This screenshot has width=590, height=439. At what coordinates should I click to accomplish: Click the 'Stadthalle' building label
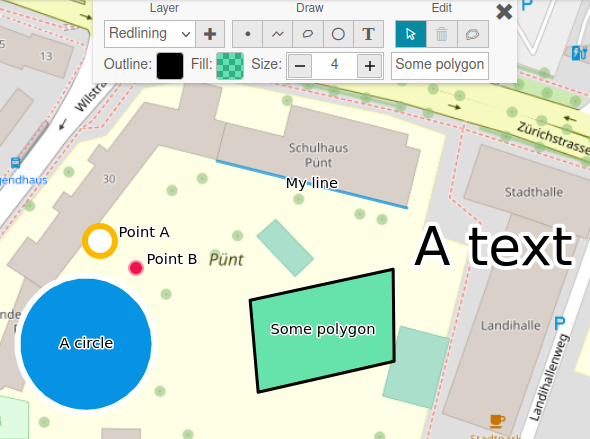534,192
